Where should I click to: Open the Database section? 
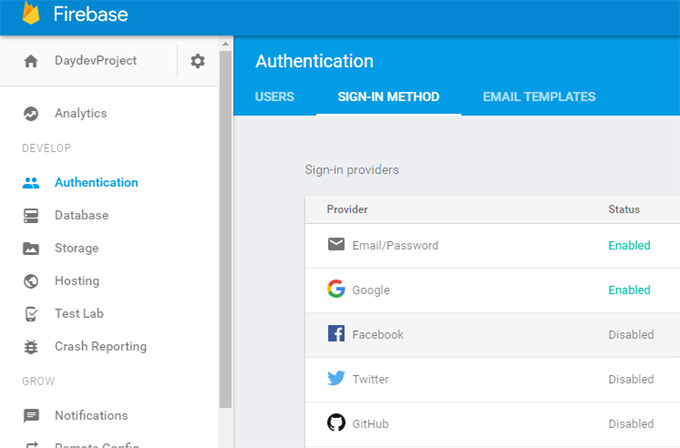click(x=82, y=215)
